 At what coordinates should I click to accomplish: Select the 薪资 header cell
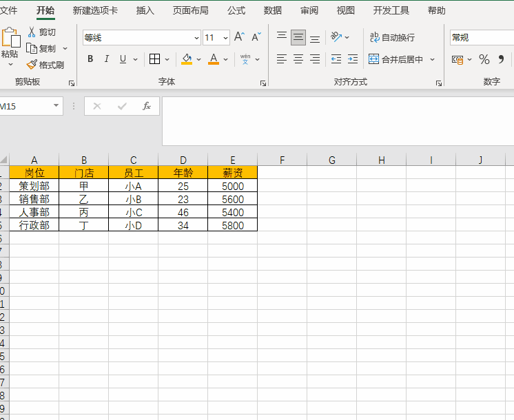tap(232, 172)
